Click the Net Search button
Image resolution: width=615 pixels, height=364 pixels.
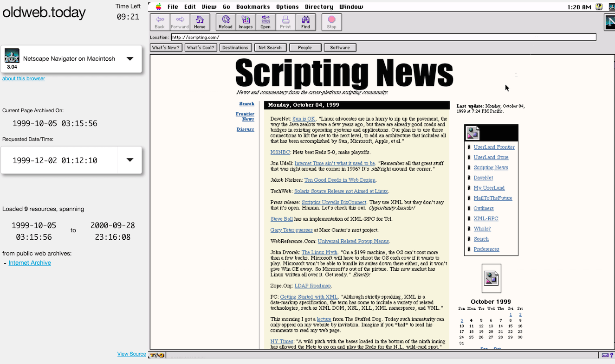pyautogui.click(x=270, y=47)
